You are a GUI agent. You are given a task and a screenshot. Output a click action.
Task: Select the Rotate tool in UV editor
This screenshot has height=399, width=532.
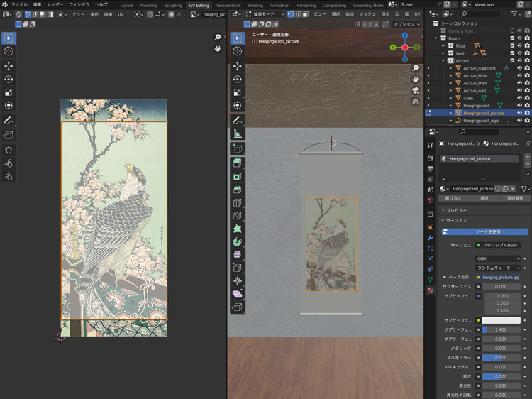pos(9,79)
